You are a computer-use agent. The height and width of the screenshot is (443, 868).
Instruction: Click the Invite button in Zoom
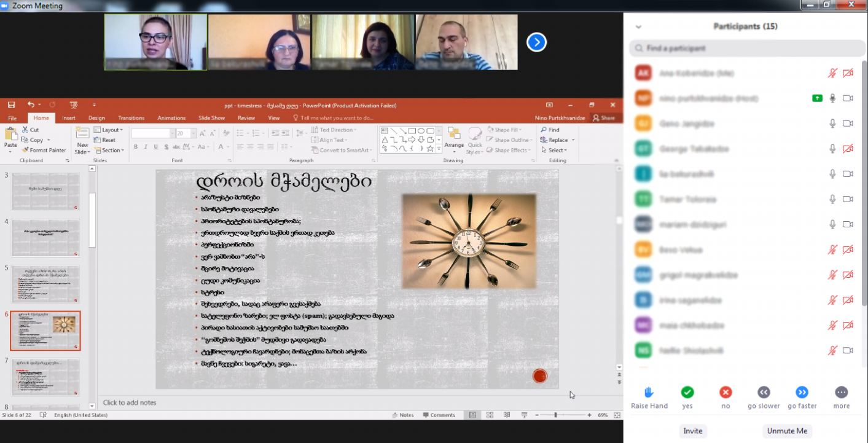point(693,431)
